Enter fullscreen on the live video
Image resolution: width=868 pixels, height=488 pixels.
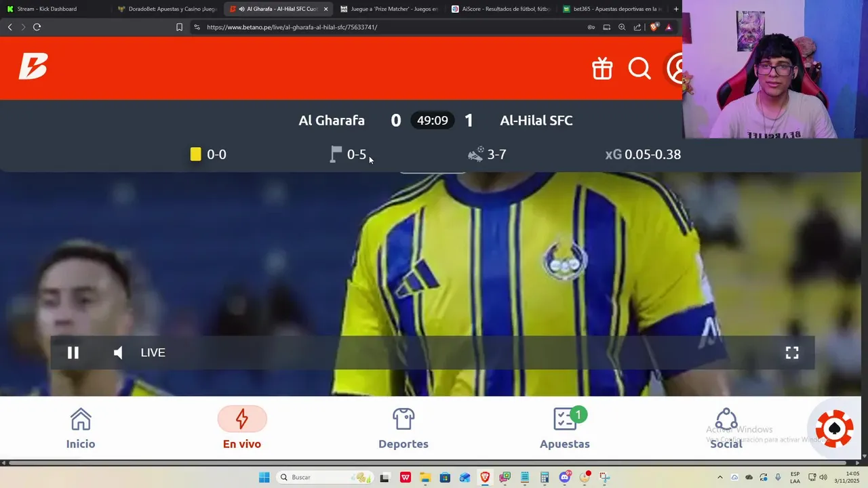tap(792, 352)
